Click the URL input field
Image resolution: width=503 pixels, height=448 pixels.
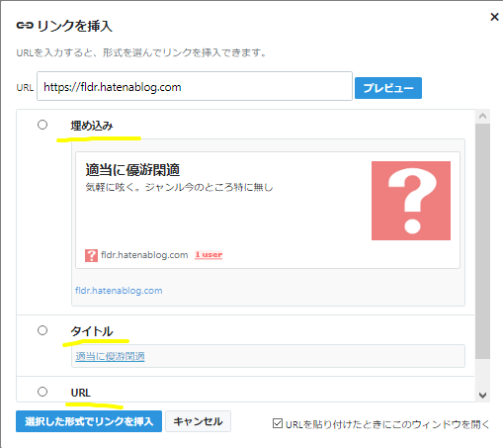pyautogui.click(x=195, y=86)
